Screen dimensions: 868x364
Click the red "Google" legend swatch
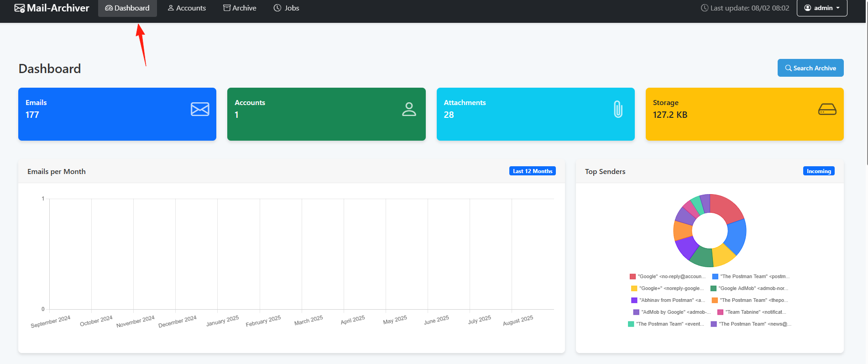(x=633, y=276)
